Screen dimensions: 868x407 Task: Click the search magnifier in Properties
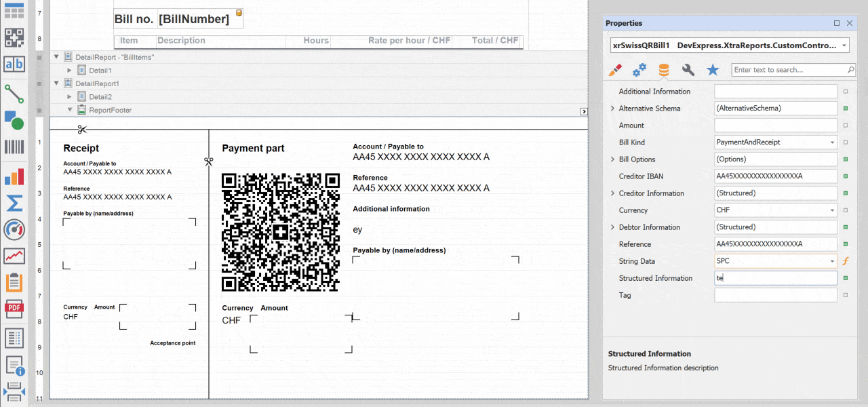point(850,70)
